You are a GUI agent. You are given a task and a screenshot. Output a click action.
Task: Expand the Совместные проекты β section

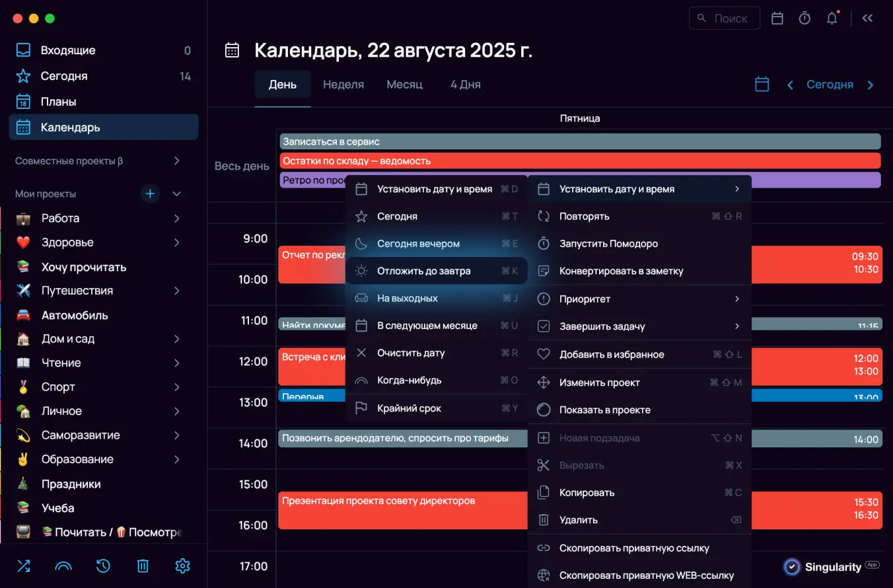(x=176, y=161)
